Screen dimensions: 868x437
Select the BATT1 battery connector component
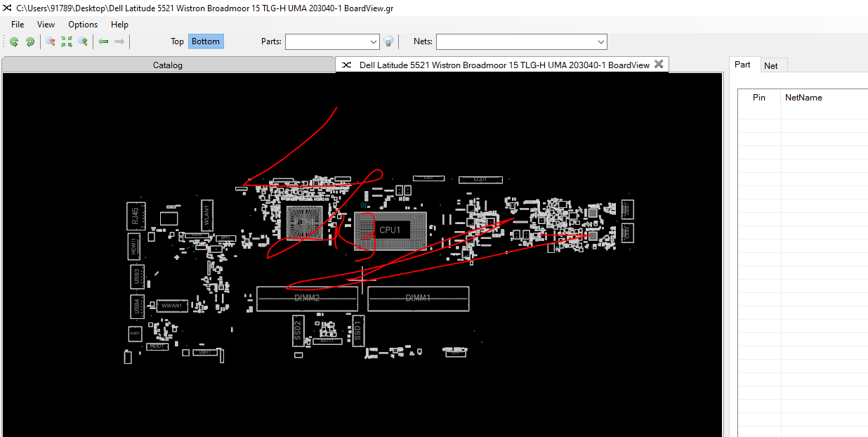pos(327,341)
